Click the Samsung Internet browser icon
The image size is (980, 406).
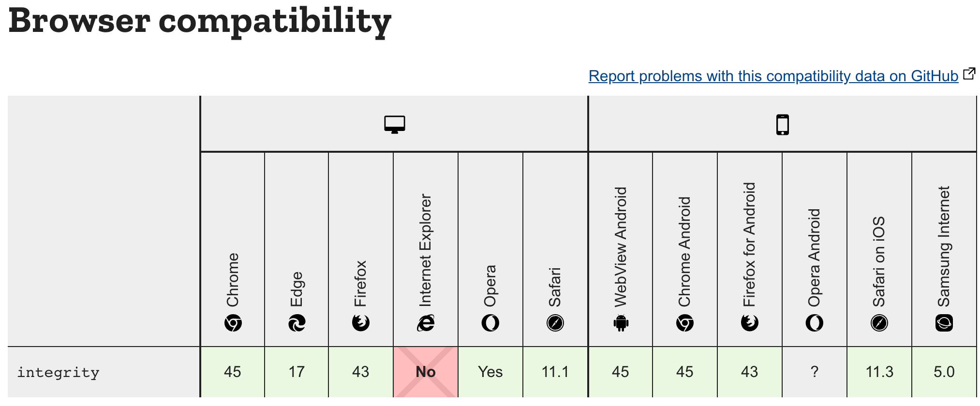(x=944, y=323)
